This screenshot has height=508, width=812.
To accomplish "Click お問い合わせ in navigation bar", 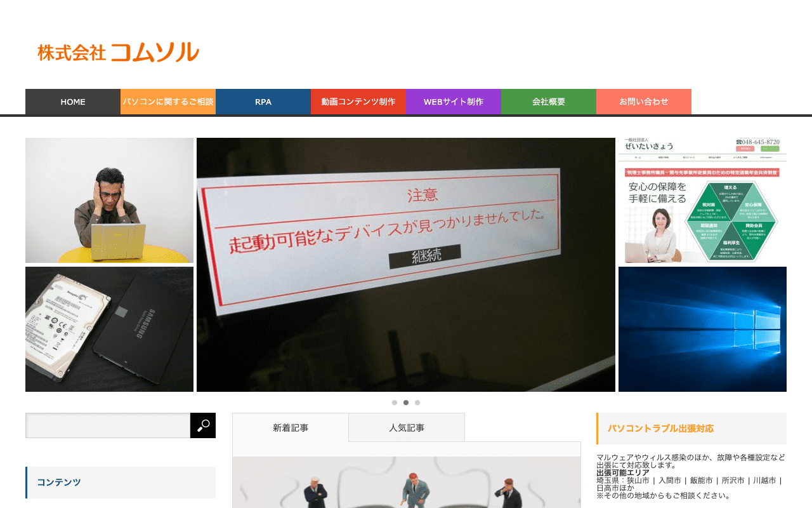I will (x=644, y=102).
